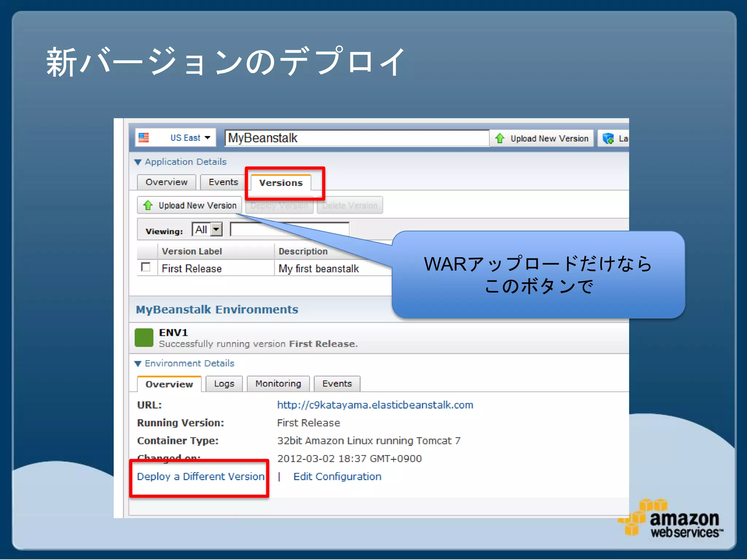Click the Version Label column header
This screenshot has height=560, width=747.
click(x=216, y=252)
